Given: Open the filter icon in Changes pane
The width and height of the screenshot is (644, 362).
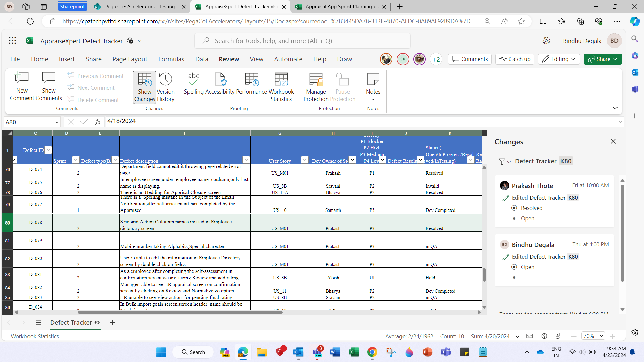Looking at the screenshot, I should pyautogui.click(x=504, y=161).
